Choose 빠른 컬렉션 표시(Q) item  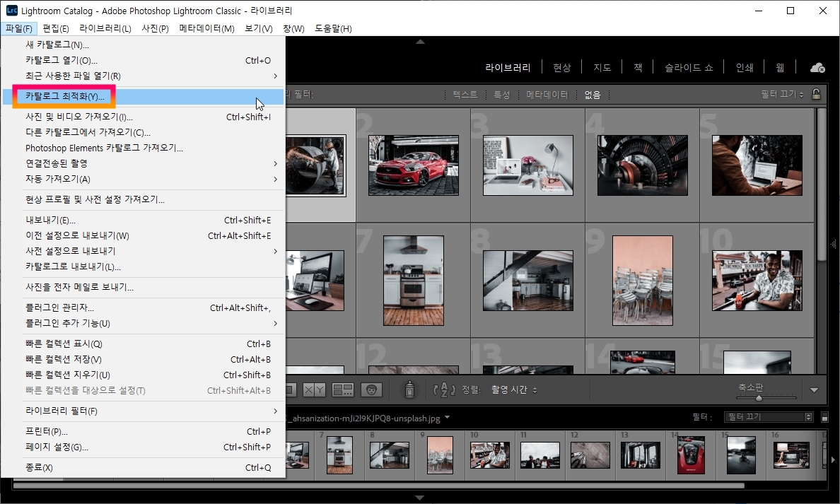pos(143,344)
